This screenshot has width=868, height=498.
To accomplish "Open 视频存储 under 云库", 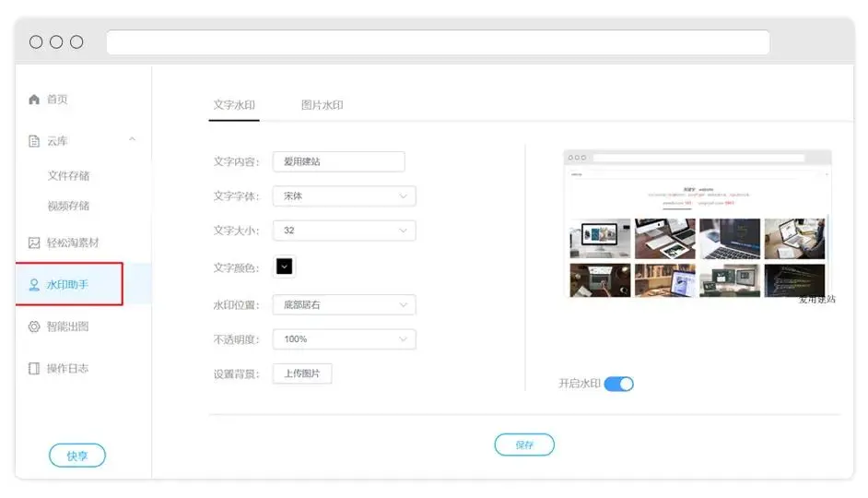I will click(69, 206).
